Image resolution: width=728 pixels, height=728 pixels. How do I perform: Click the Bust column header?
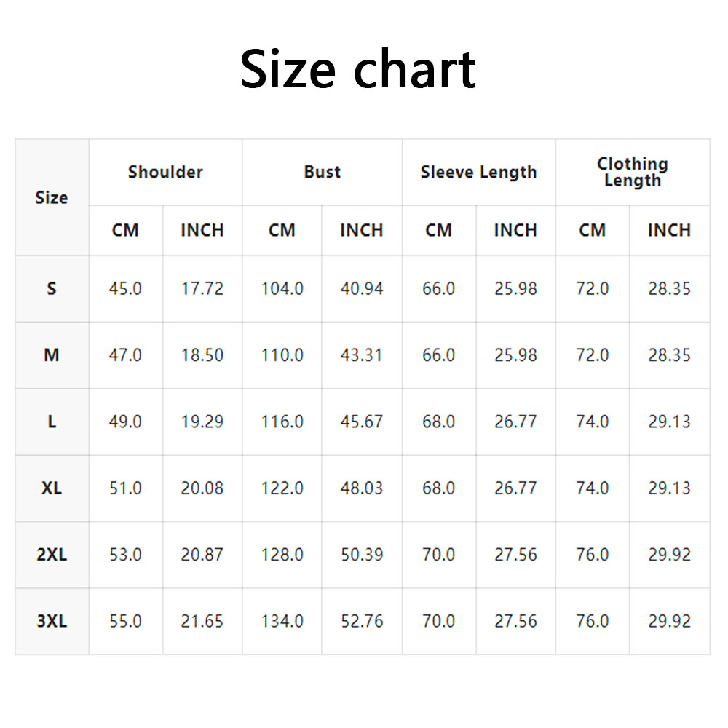pos(322,173)
